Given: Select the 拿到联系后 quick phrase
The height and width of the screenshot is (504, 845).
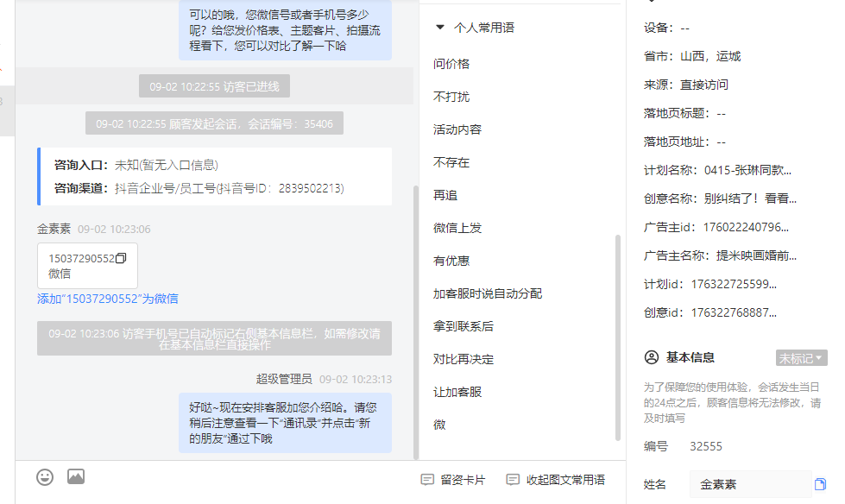Looking at the screenshot, I should tap(463, 327).
